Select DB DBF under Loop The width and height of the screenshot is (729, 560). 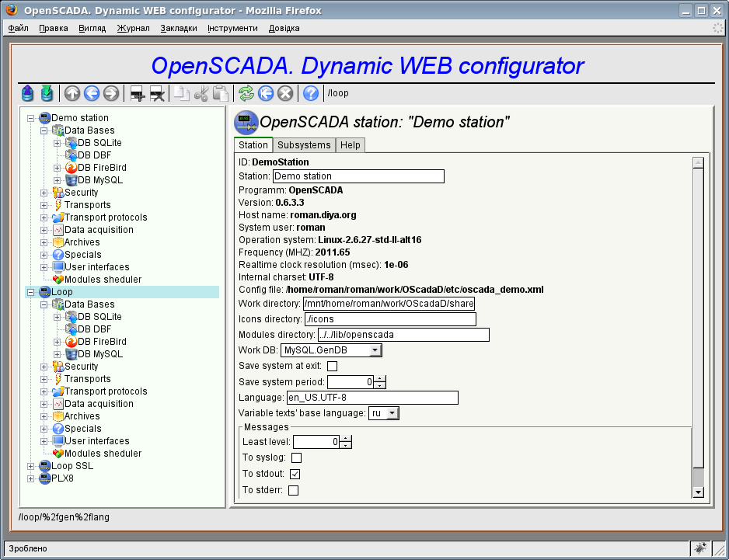94,329
